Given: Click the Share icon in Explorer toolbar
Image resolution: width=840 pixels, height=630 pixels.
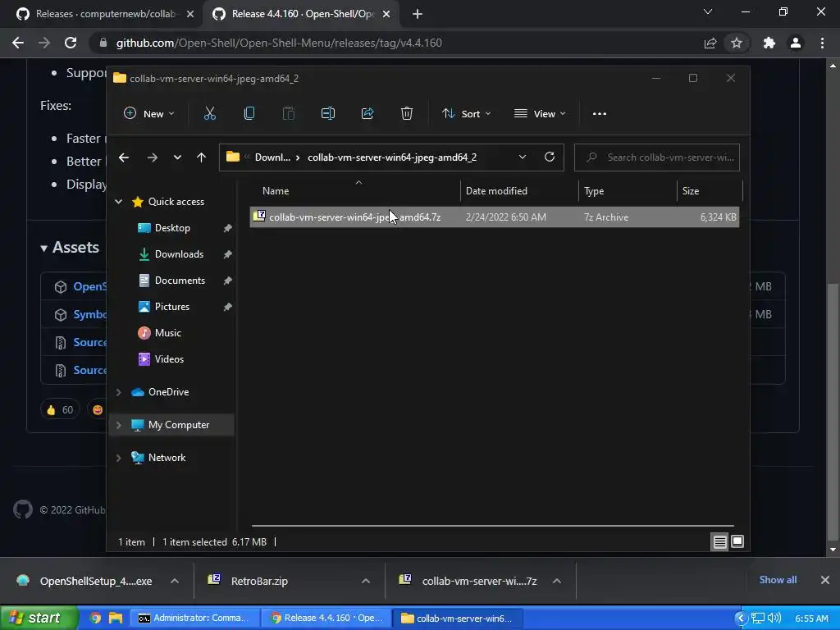Looking at the screenshot, I should click(x=367, y=113).
